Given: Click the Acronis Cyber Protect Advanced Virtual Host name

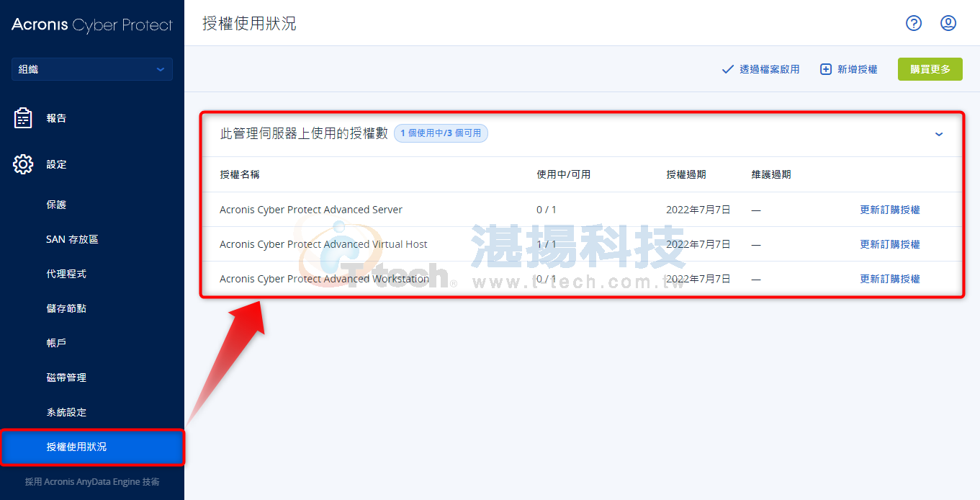Looking at the screenshot, I should (323, 244).
